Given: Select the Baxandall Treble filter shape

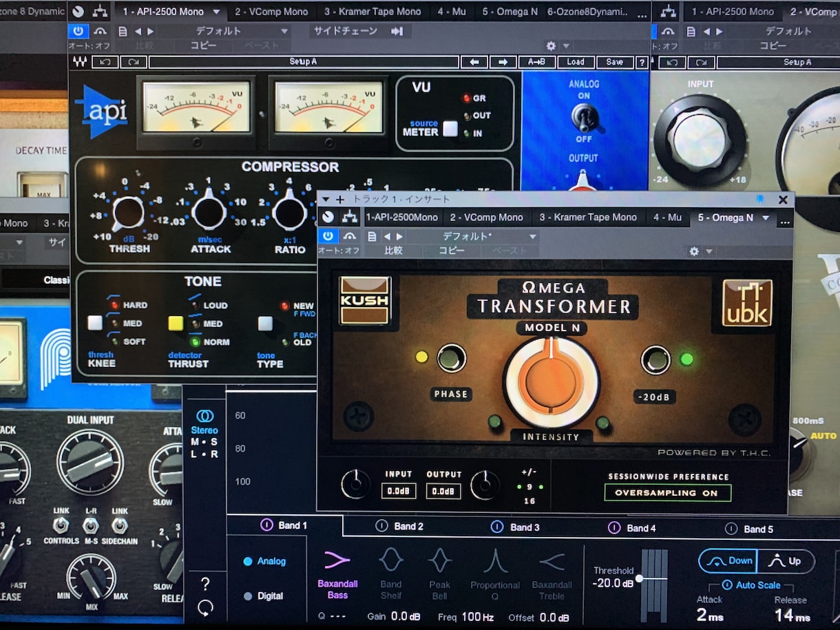Looking at the screenshot, I should click(x=552, y=574).
